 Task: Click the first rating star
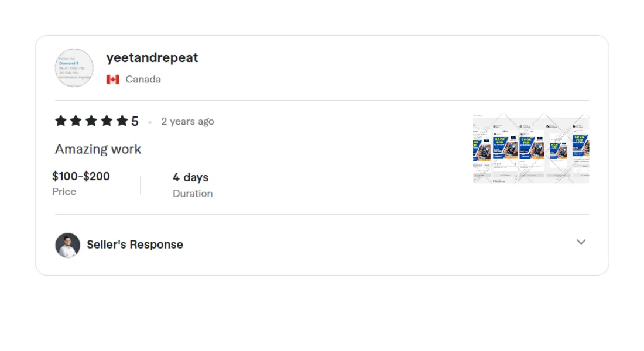coord(61,121)
